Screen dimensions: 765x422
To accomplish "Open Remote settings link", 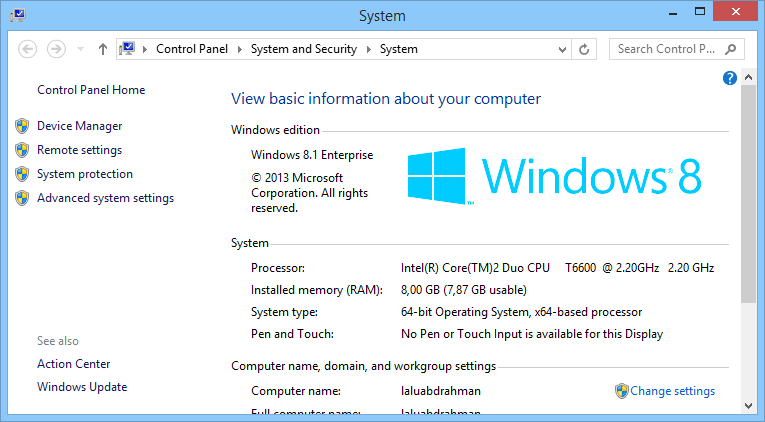I will click(x=80, y=150).
